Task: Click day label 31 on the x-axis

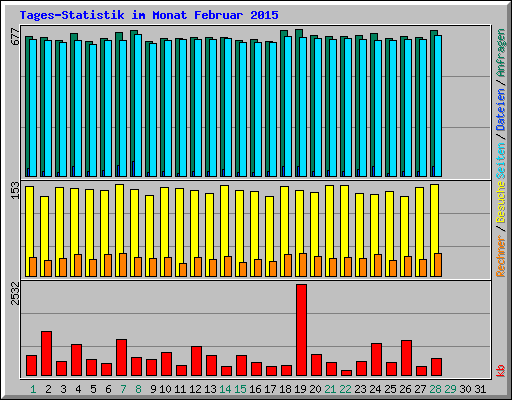Action: (480, 389)
